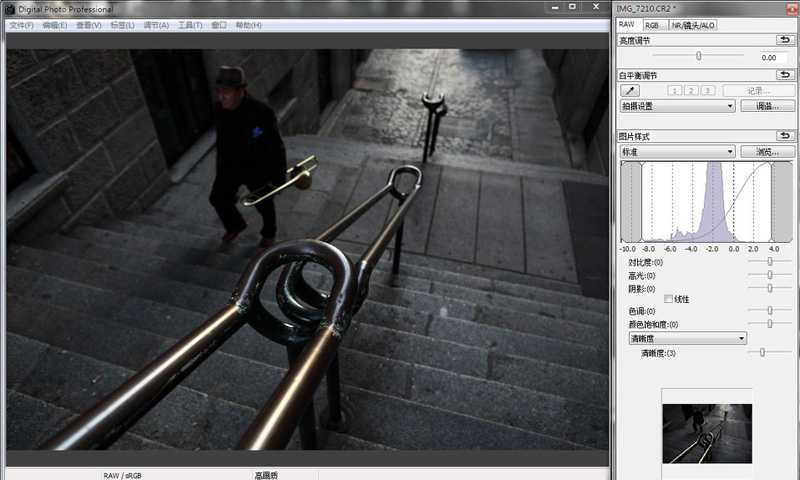
Task: Click the 白平衡调节 section header text
Action: pos(638,75)
